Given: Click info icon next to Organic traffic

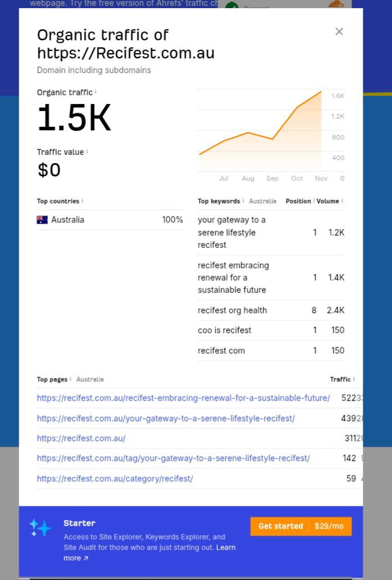Looking at the screenshot, I should 96,92.
